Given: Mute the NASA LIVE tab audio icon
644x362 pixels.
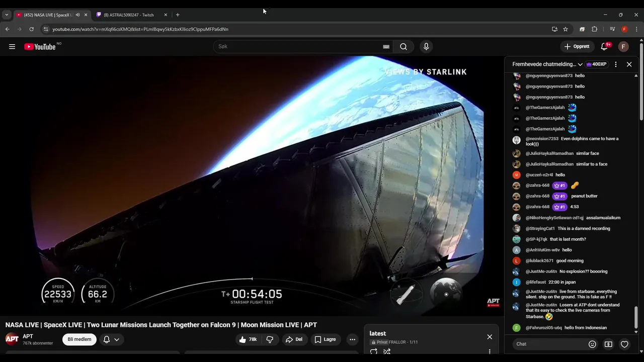Looking at the screenshot, I should (x=77, y=15).
